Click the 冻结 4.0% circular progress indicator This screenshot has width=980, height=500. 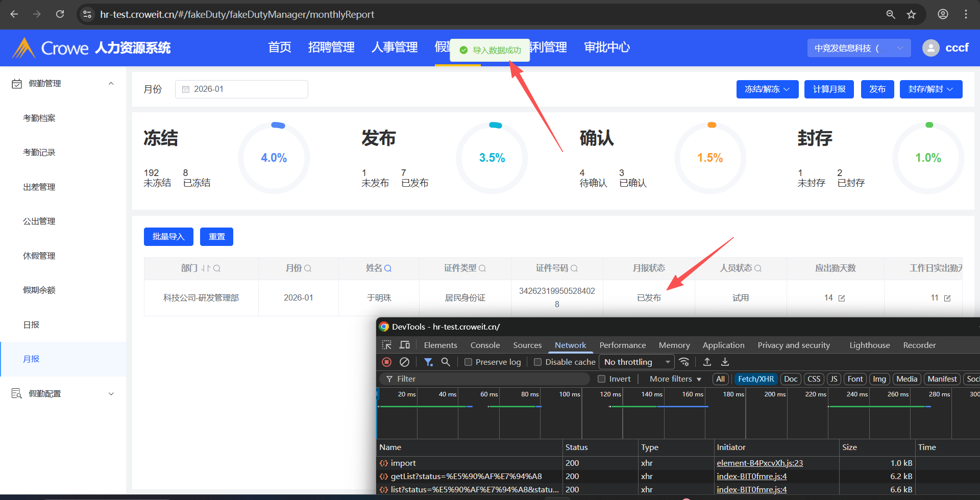(274, 158)
